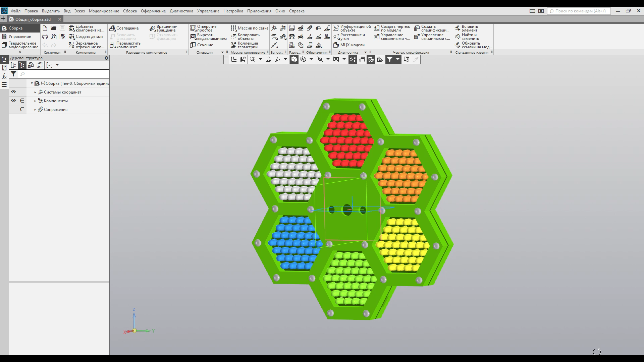Toggle visibility eye for Компоненты
644x362 pixels.
tap(13, 101)
